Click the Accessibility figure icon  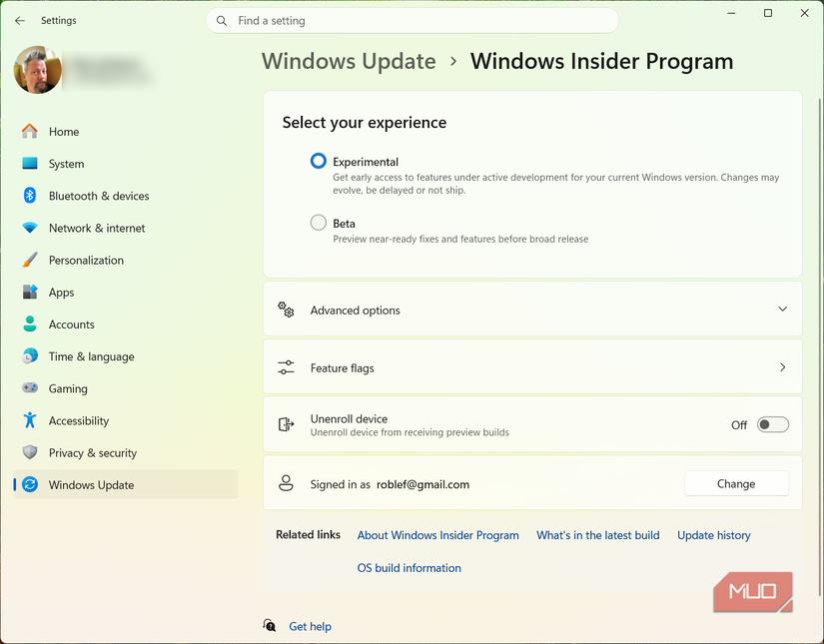point(30,420)
